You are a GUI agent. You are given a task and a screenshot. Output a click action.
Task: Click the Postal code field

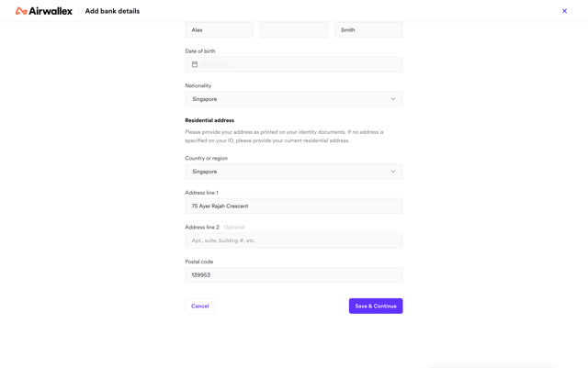click(x=294, y=274)
